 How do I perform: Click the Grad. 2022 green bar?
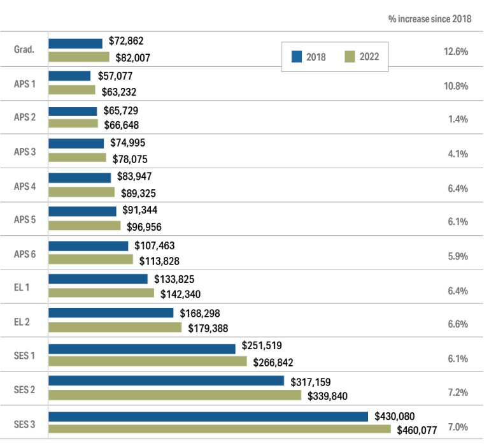(x=79, y=57)
